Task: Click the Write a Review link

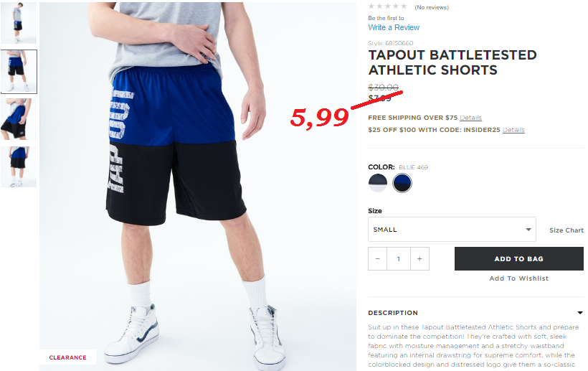Action: click(x=394, y=27)
